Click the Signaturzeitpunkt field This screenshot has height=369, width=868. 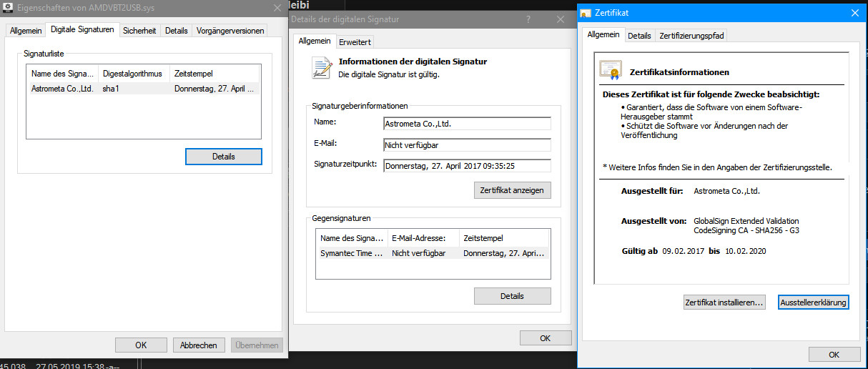click(467, 166)
